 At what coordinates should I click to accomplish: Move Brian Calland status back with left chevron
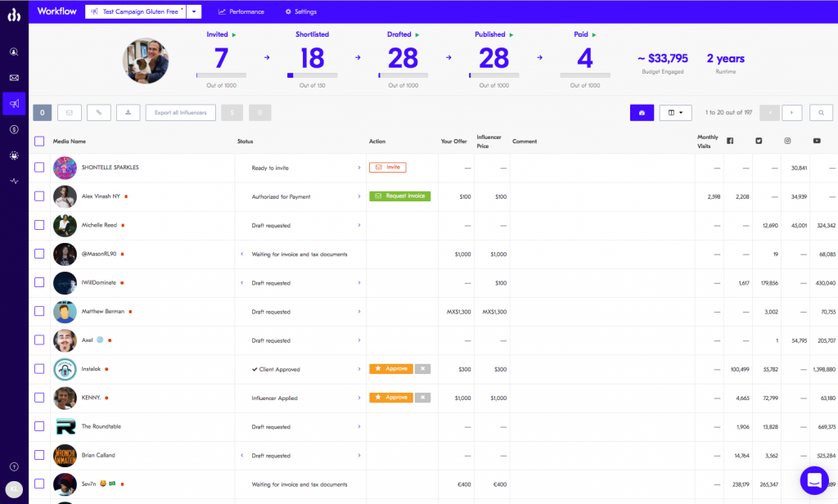pos(242,456)
